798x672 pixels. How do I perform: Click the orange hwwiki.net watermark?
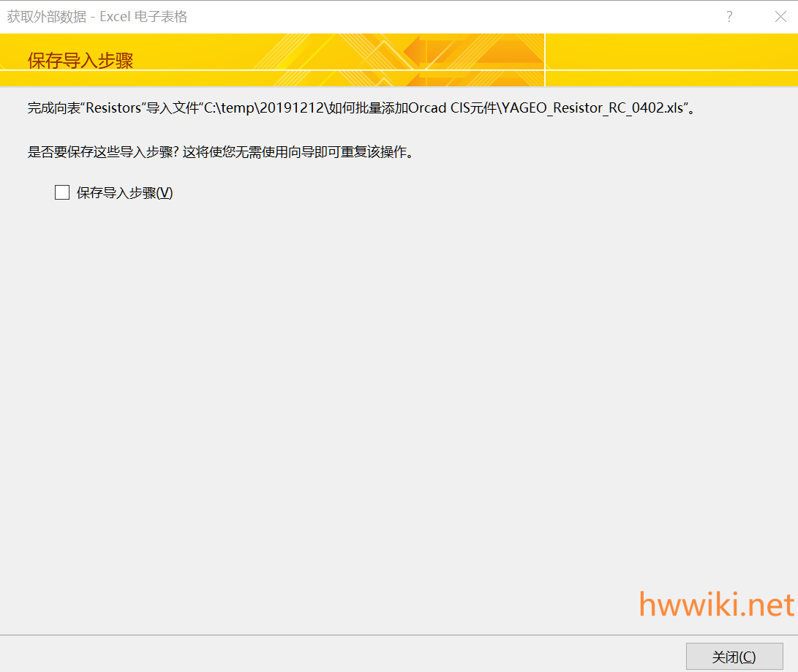[716, 605]
